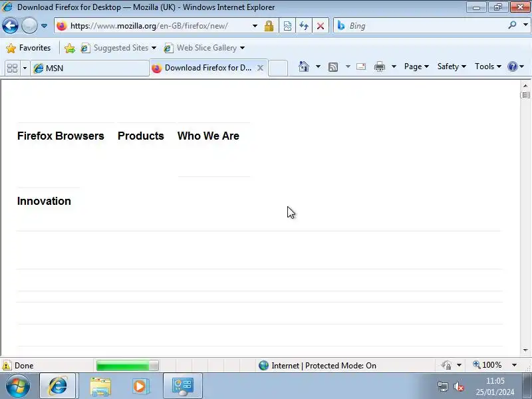Click Internet Explorer taskbar icon
Screen dimensions: 532x399
tap(59, 386)
